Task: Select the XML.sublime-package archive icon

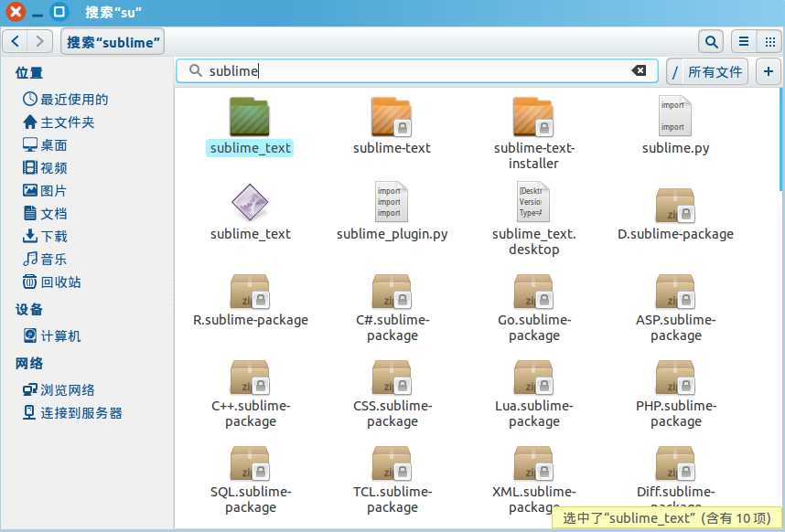Action: [533, 463]
